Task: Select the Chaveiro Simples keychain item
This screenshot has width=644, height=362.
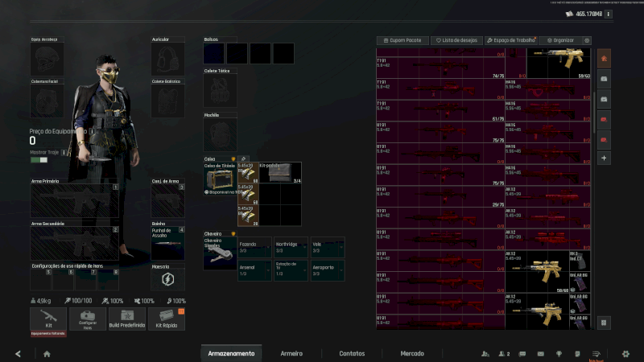Action: [220, 253]
